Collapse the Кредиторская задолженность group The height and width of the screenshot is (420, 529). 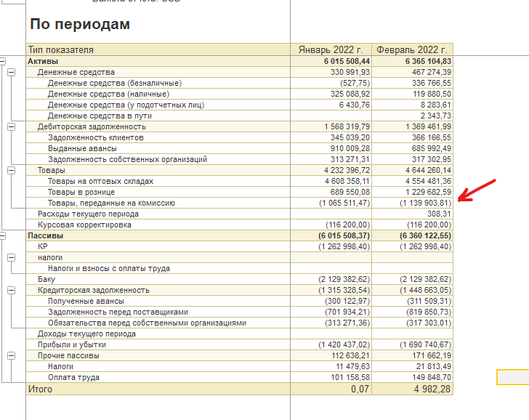(11, 290)
